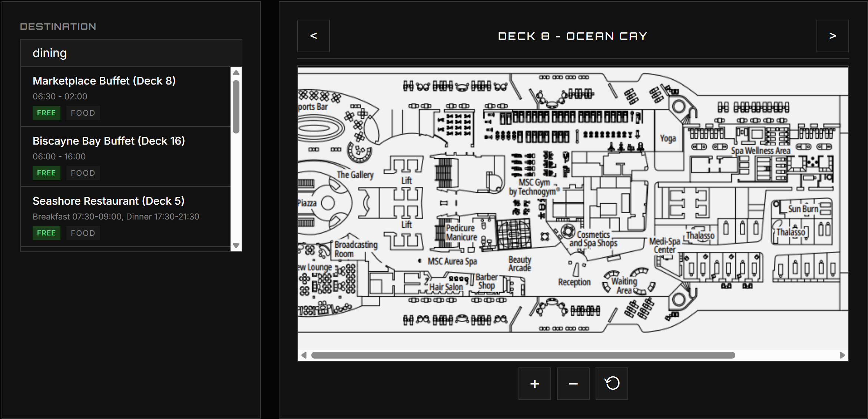This screenshot has height=419, width=868.
Task: Navigate to the next deck
Action: [833, 36]
